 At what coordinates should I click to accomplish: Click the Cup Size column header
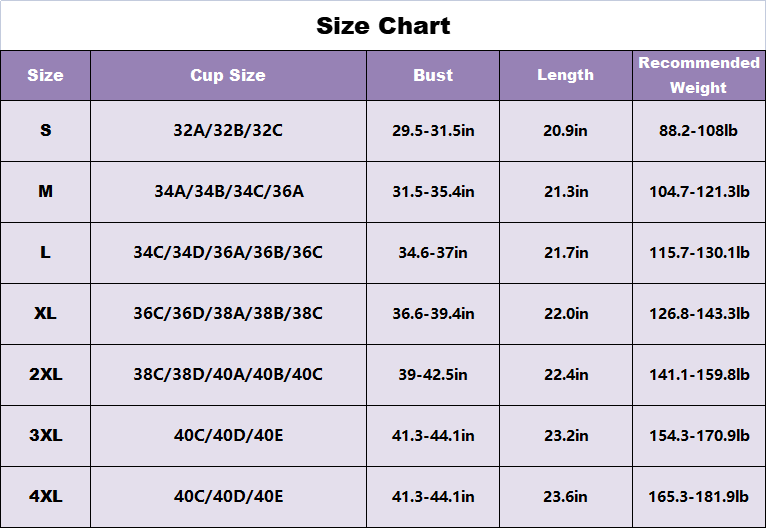pos(228,76)
